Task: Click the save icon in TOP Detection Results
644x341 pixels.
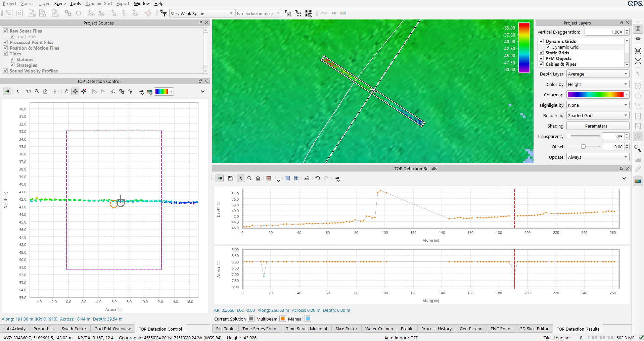Action: (230, 179)
